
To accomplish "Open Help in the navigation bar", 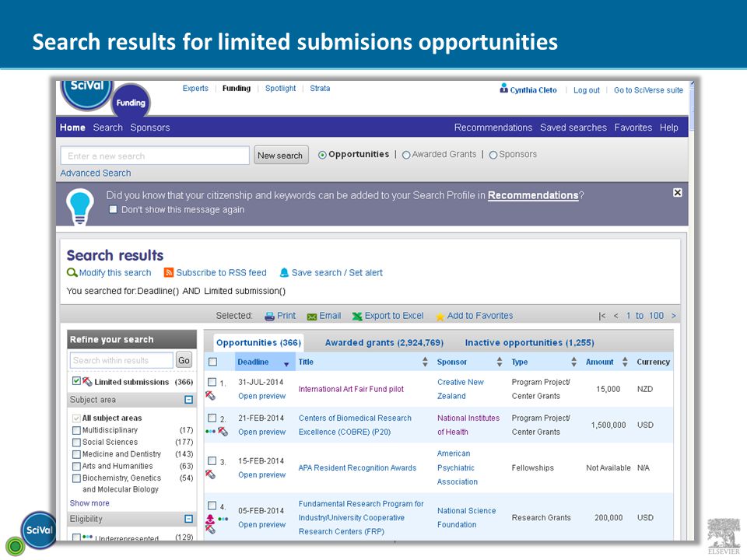I will tap(669, 127).
